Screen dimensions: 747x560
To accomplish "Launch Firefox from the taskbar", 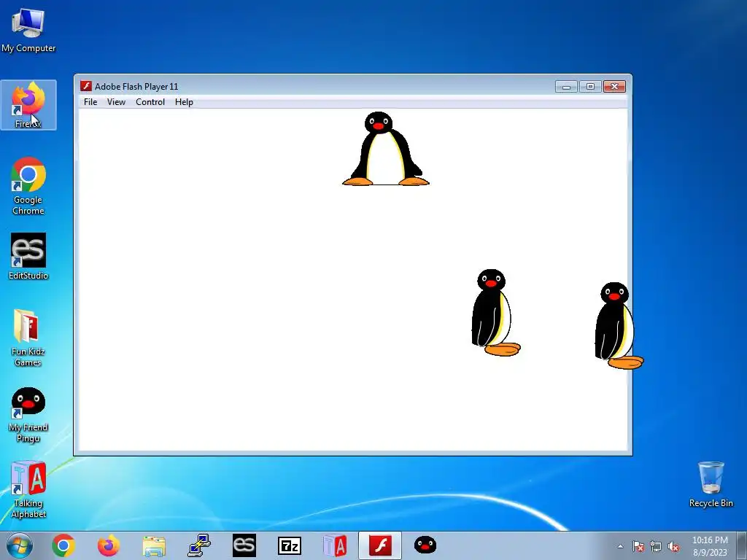I will click(109, 545).
